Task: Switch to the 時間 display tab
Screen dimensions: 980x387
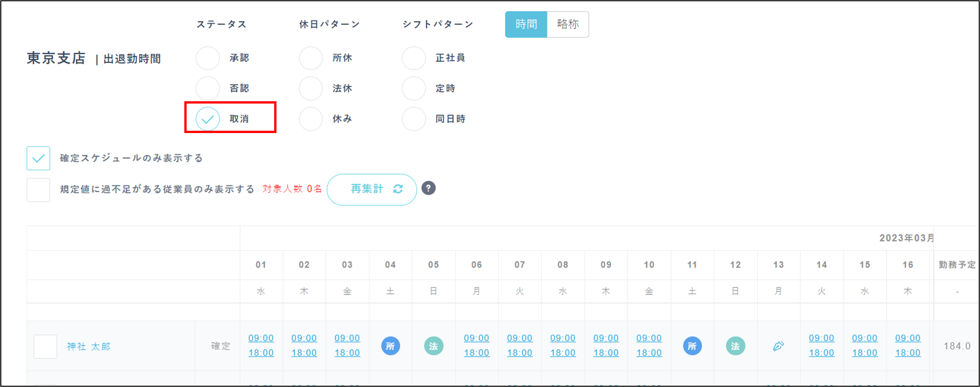Action: click(526, 24)
